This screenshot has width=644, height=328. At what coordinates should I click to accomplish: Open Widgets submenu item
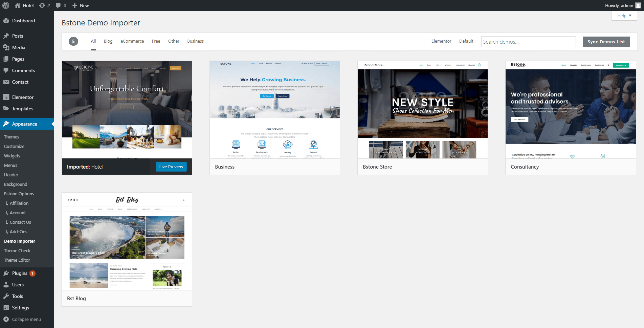click(12, 156)
